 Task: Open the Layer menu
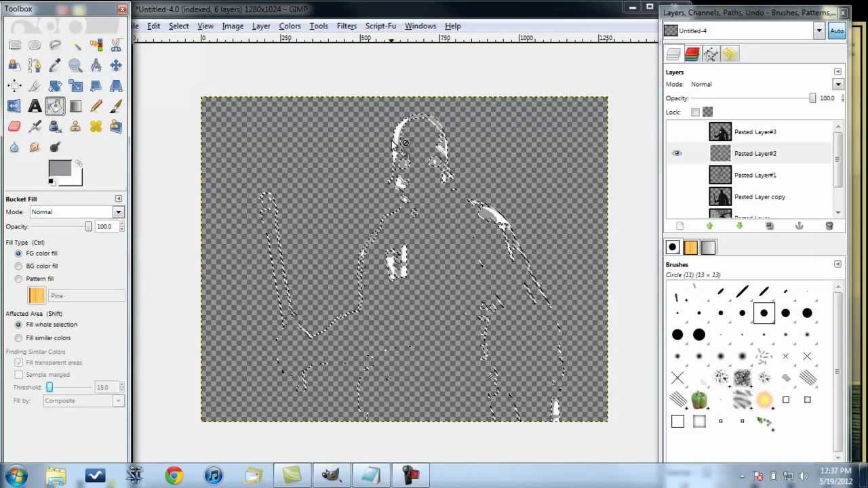pyautogui.click(x=261, y=26)
